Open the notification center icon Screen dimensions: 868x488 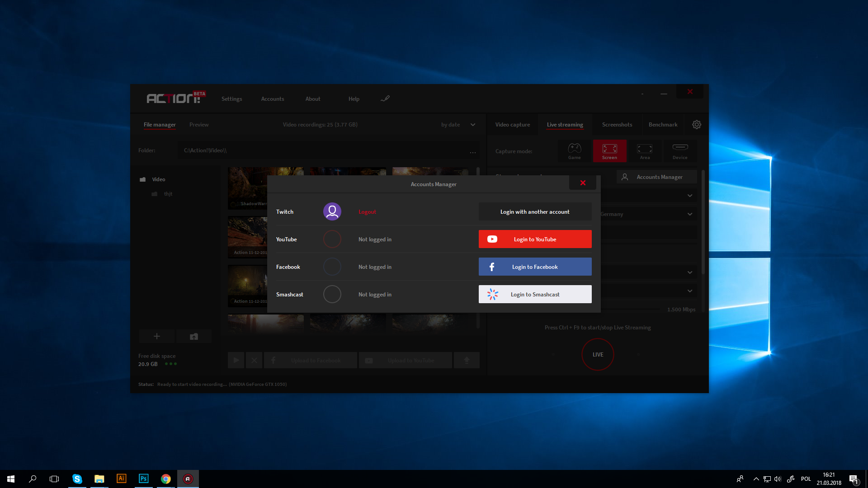(854, 479)
